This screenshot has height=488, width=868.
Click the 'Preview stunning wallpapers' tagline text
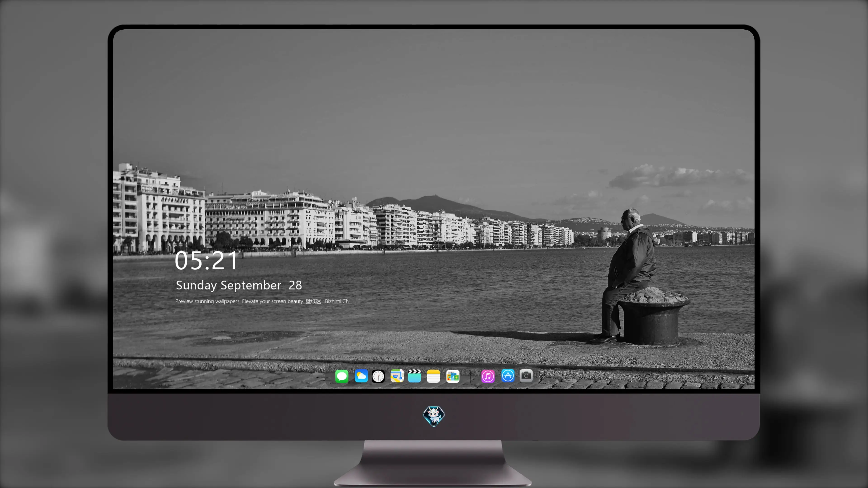click(262, 301)
